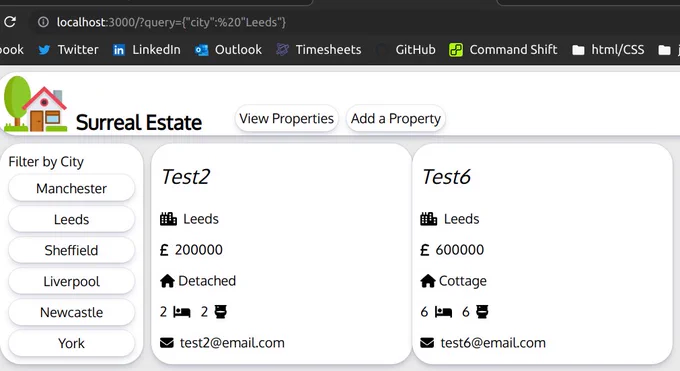Image resolution: width=680 pixels, height=371 pixels.
Task: Click the Filter by City heading
Action: pos(46,162)
